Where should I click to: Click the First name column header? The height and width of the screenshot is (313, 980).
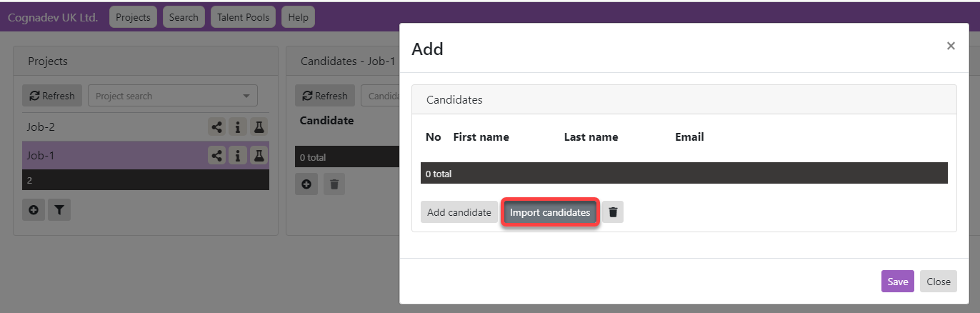481,136
